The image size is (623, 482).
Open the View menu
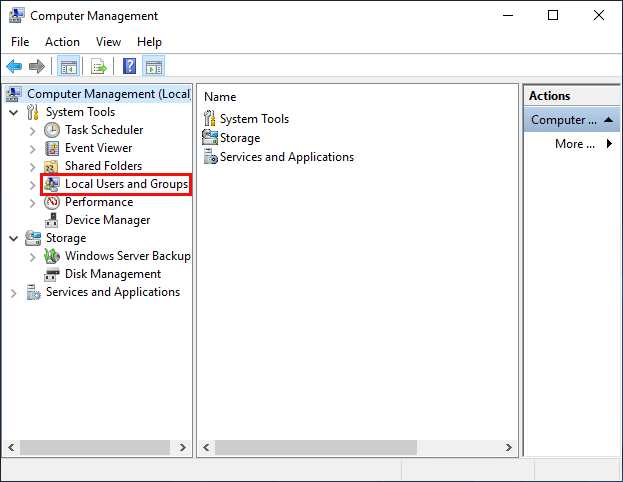108,42
